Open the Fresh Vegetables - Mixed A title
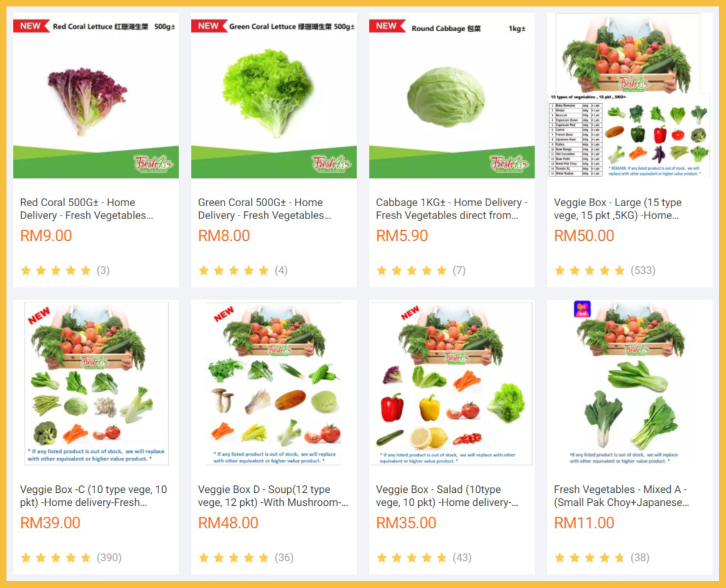726x588 pixels. pos(621,496)
